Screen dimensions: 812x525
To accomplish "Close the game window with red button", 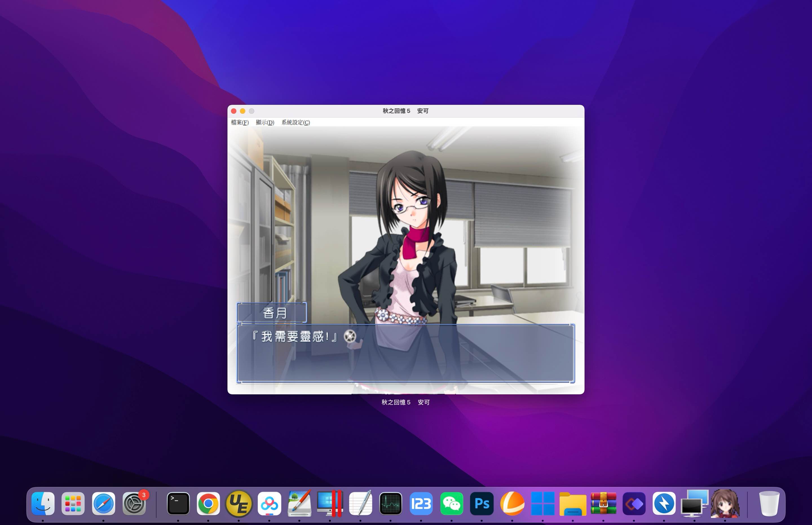I will click(233, 111).
